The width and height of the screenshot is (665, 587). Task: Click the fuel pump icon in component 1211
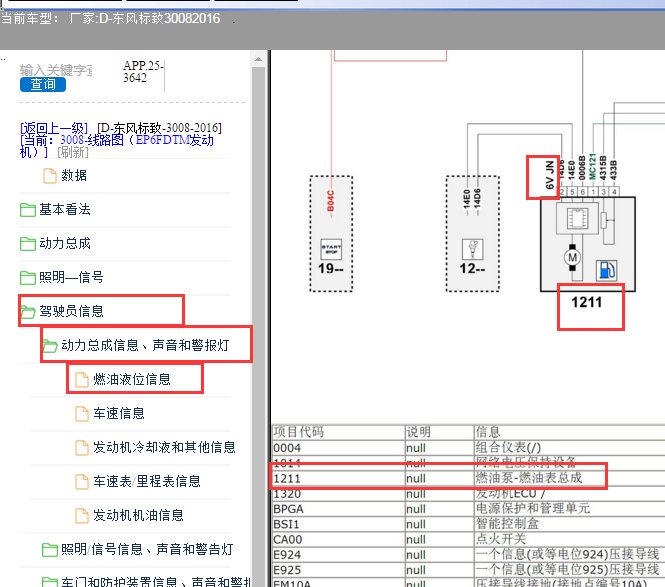pos(606,270)
